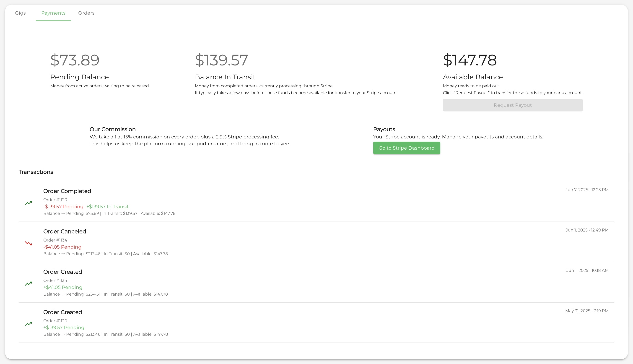Click trend-down icon for Order Canceled
633x364 pixels.
pos(28,243)
